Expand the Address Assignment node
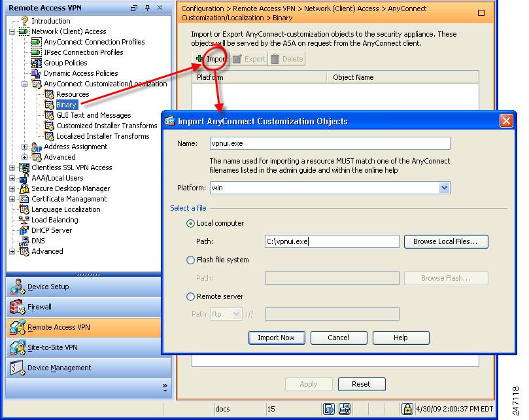This screenshot has height=420, width=529. click(x=25, y=147)
